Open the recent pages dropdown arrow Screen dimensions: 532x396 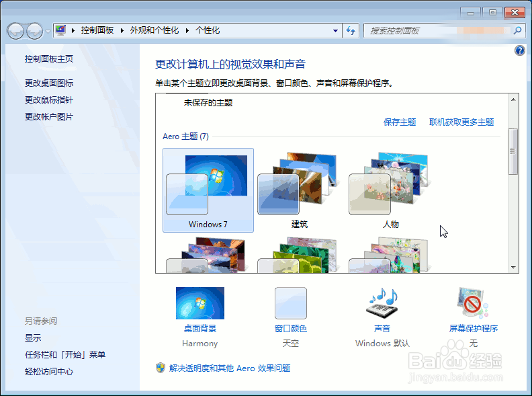(48, 31)
